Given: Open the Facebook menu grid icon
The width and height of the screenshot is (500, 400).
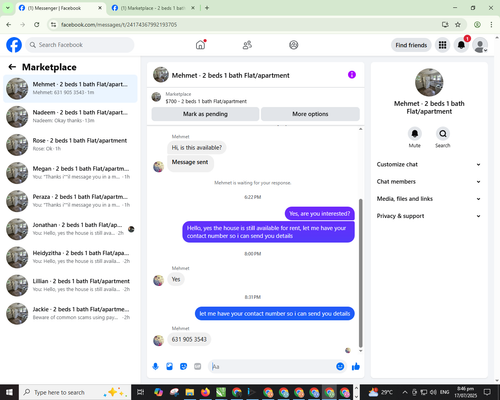Looking at the screenshot, I should [442, 45].
